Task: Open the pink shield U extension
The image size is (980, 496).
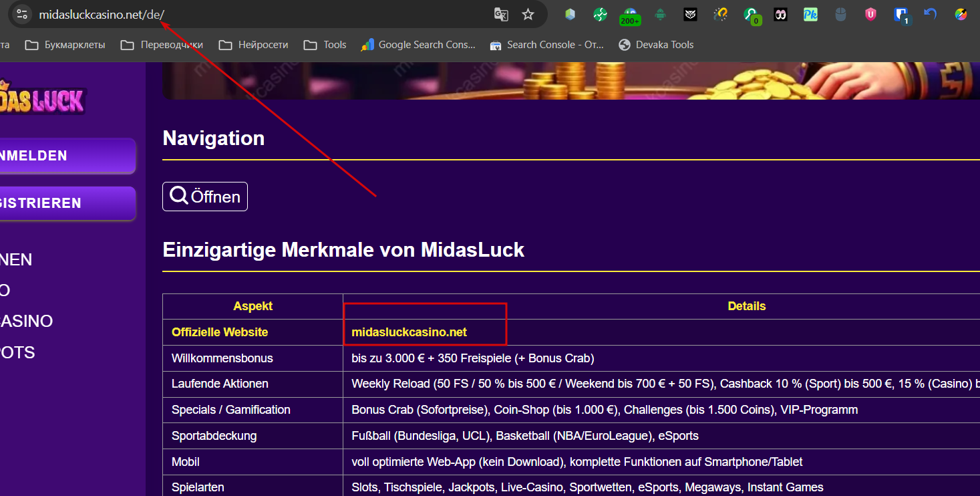Action: [870, 14]
